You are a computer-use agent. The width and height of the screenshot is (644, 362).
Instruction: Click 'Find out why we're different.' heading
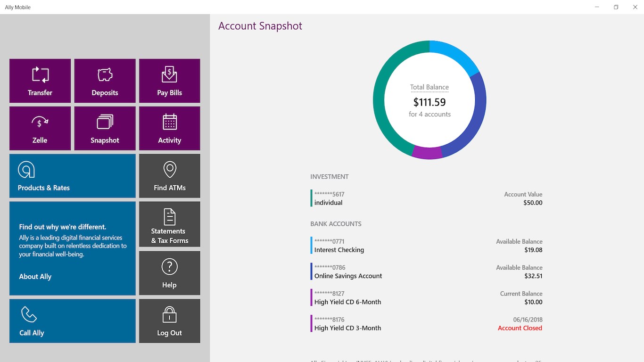click(63, 227)
